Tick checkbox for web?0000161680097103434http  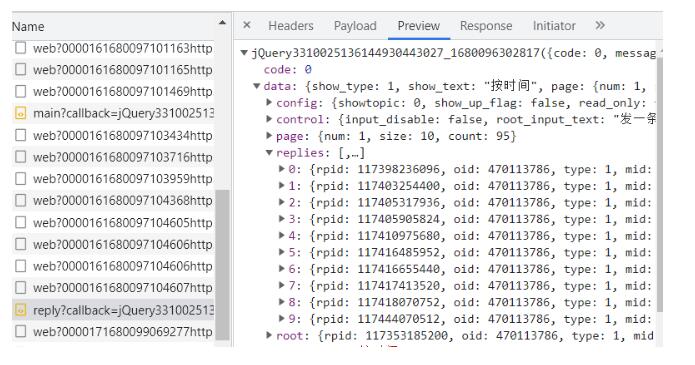pos(20,135)
